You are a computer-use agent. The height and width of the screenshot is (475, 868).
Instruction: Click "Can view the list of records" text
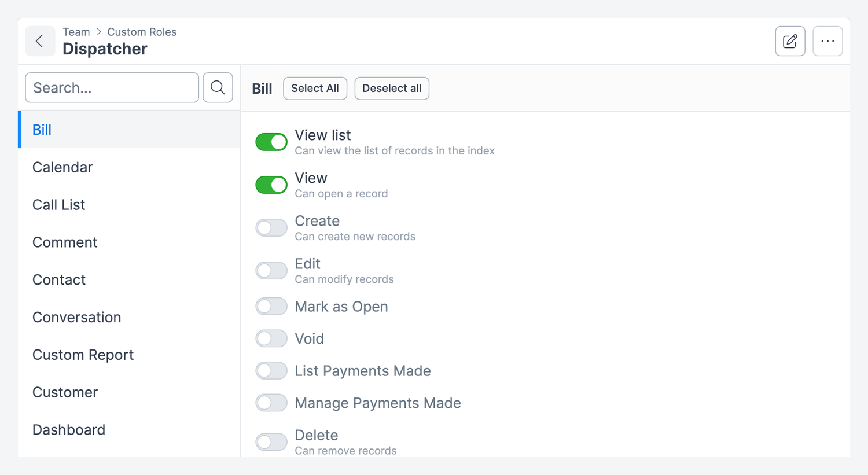395,150
